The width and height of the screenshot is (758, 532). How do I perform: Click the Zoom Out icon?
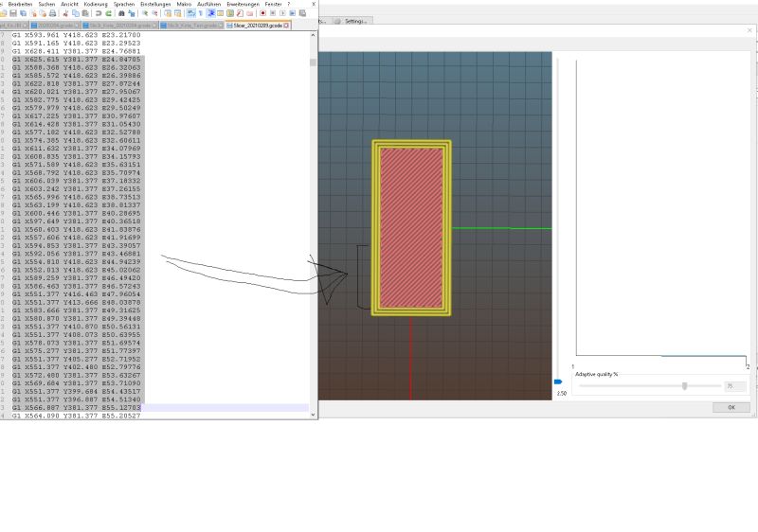pyautogui.click(x=154, y=13)
